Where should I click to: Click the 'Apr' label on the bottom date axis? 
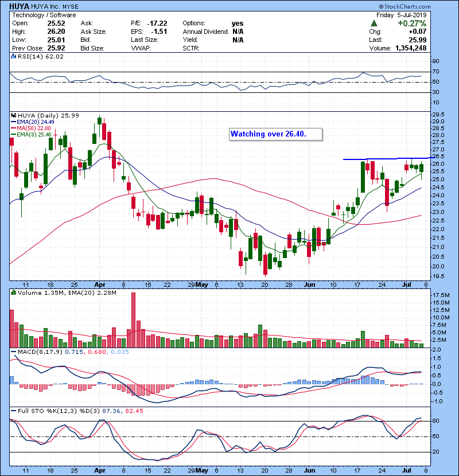[100, 470]
